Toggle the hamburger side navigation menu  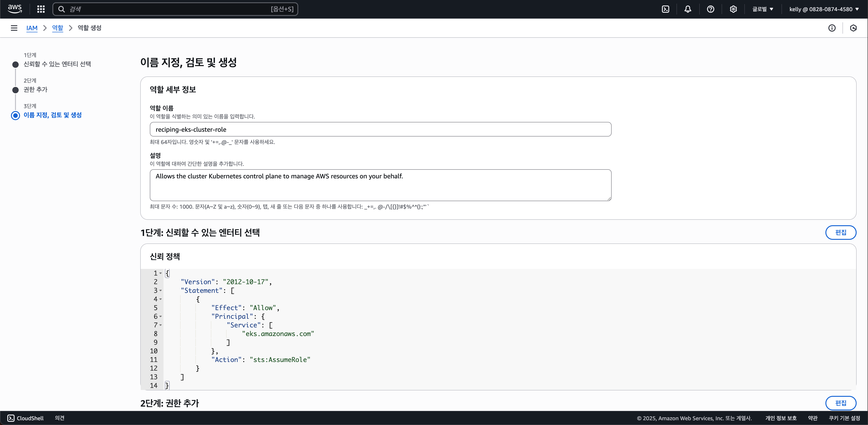(14, 28)
